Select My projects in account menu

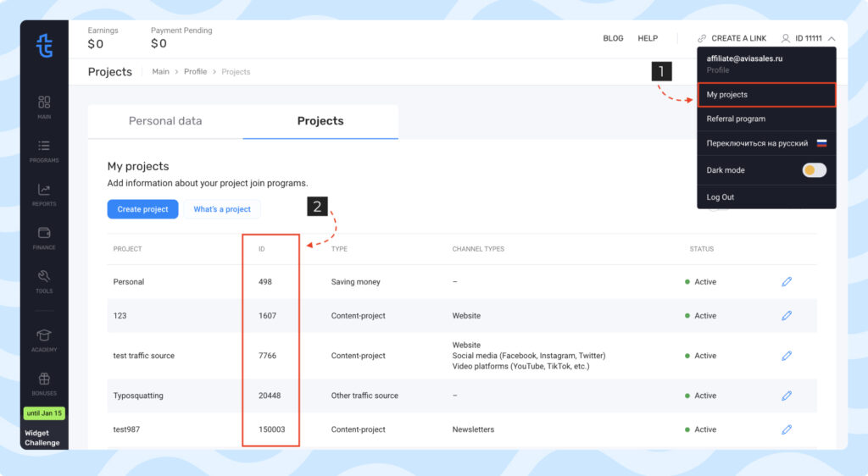(x=765, y=95)
